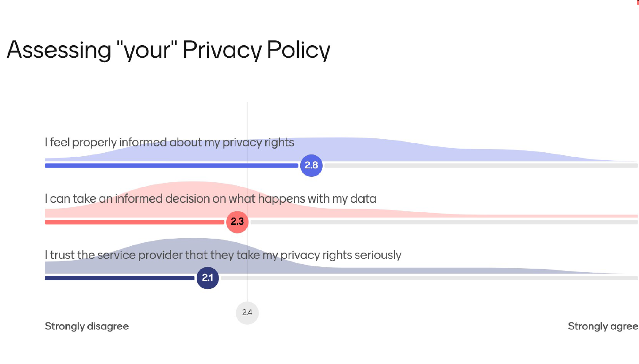The width and height of the screenshot is (639, 364).
Task: Click the red filled bar left of 2.3
Action: [134, 222]
